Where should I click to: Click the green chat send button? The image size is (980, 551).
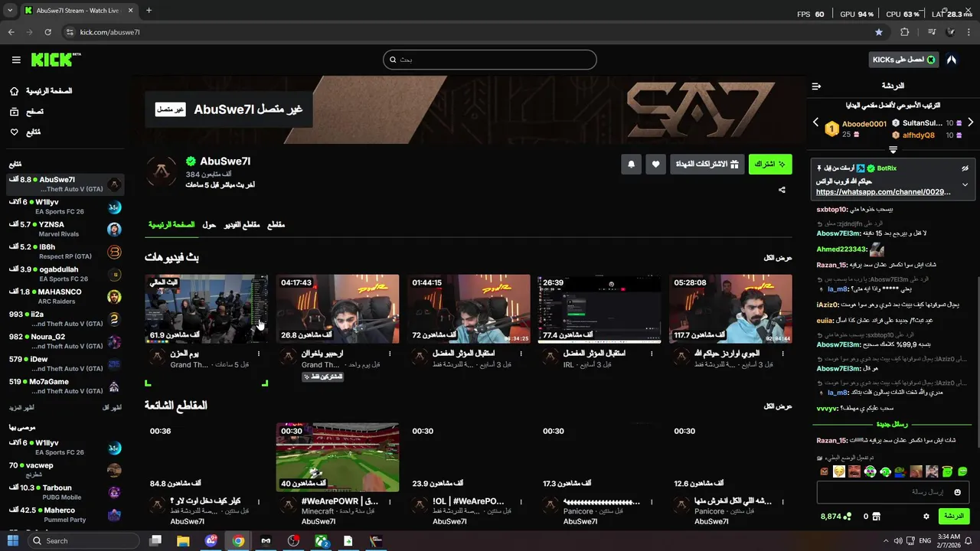point(953,517)
